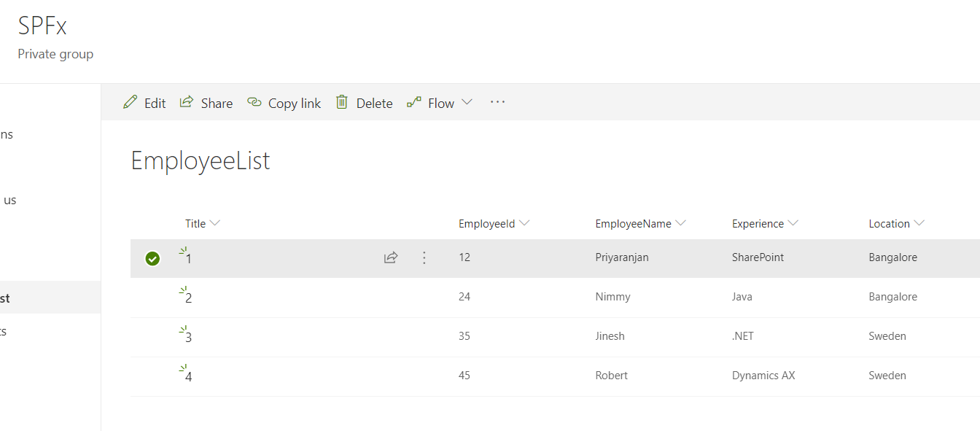Open list item titled 2
This screenshot has width=980, height=431.
coord(189,298)
